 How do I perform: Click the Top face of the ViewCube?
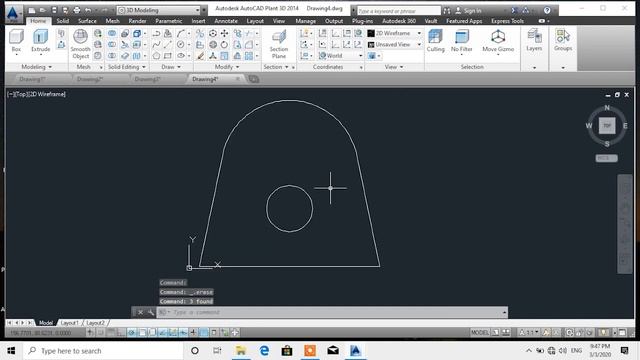[607, 126]
